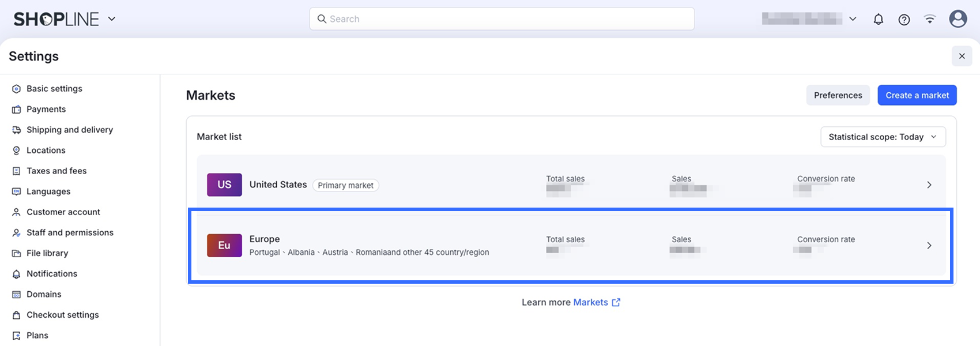Open the user profile avatar
Screen dimensions: 980x346
[958, 19]
